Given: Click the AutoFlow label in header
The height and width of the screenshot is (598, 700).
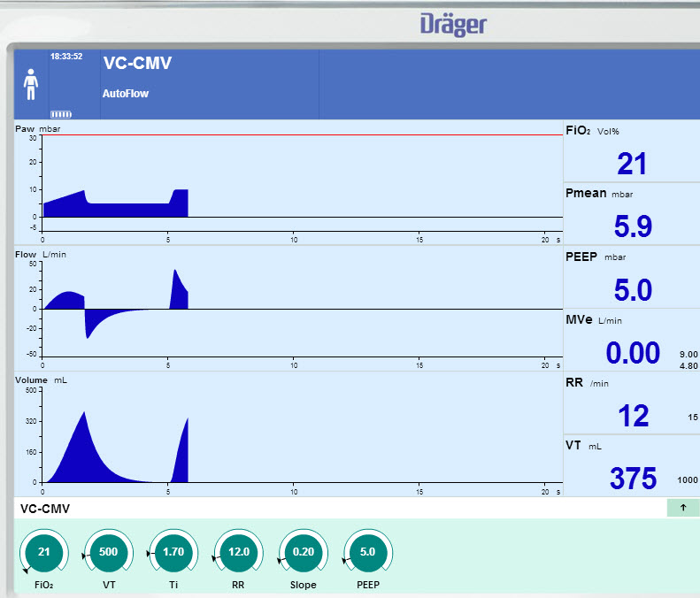Looking at the screenshot, I should [x=126, y=94].
